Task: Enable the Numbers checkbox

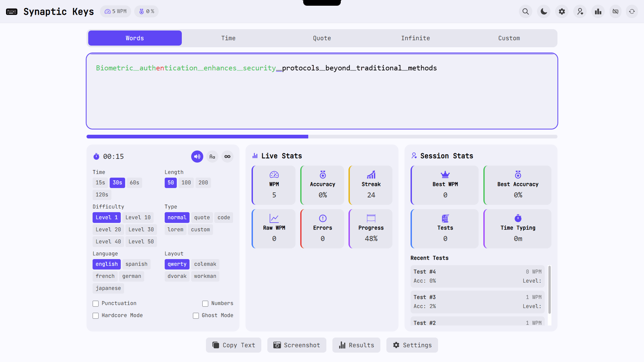Action: pyautogui.click(x=205, y=304)
